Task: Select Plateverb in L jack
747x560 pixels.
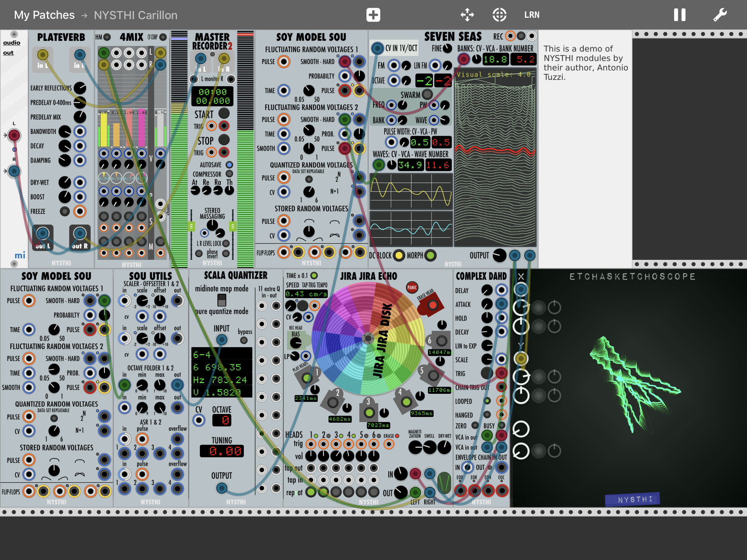Action: 43,54
